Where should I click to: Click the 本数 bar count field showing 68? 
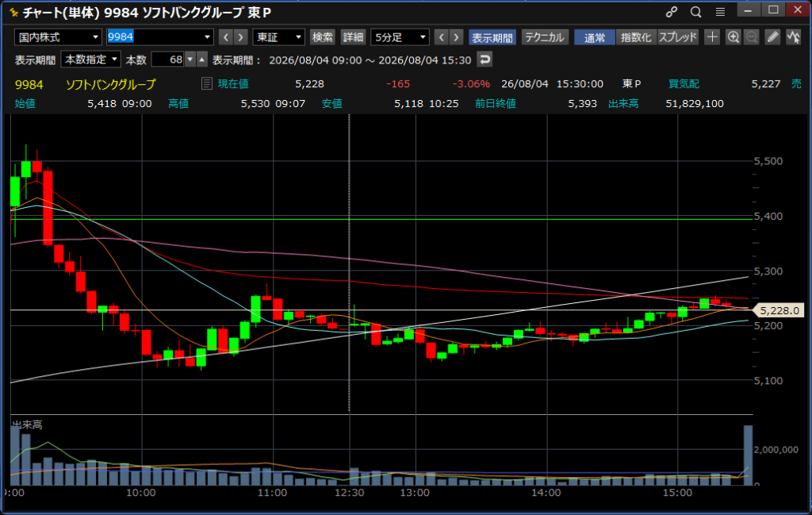tap(168, 60)
